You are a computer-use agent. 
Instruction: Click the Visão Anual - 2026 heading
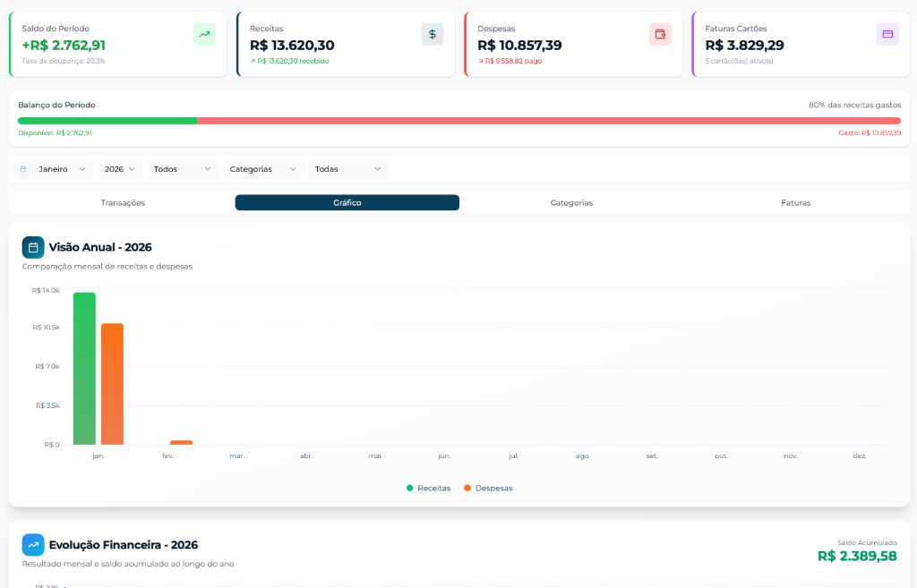pos(100,247)
